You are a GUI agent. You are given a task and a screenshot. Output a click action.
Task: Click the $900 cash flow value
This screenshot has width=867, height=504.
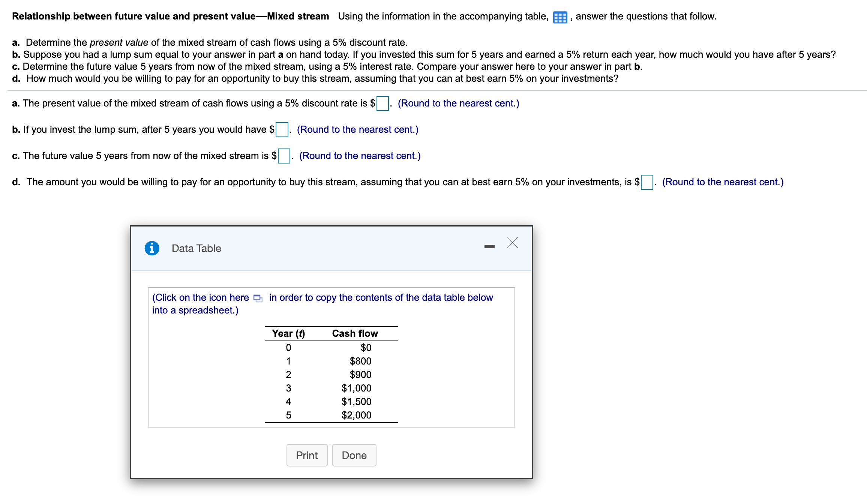coord(360,375)
